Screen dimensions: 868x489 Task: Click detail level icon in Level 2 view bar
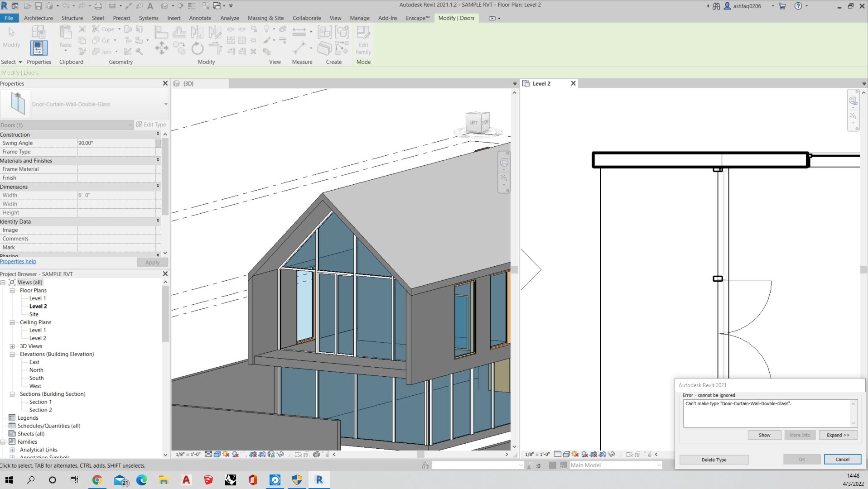point(558,454)
